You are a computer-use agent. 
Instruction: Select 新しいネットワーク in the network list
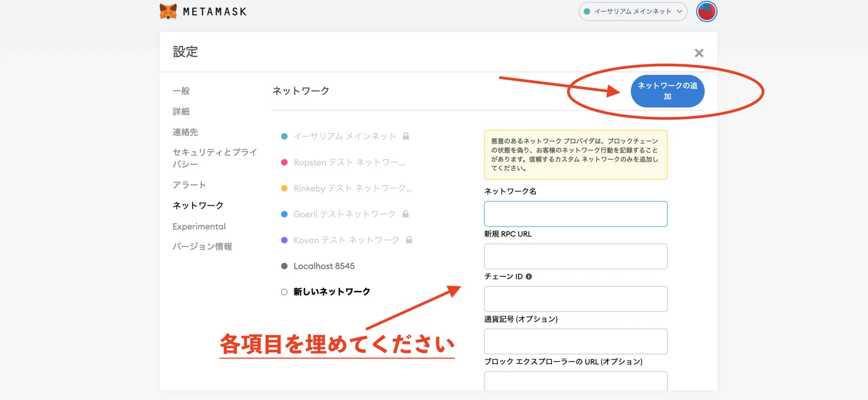tap(331, 292)
